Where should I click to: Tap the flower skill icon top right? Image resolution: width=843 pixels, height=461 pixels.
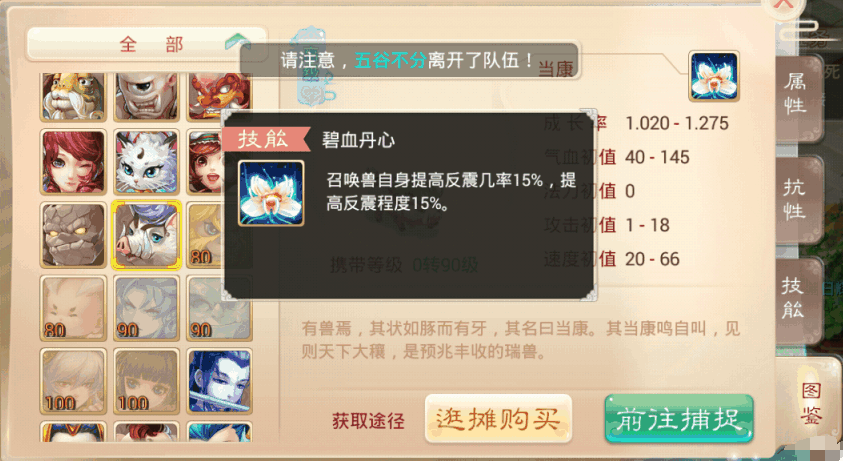coord(714,76)
